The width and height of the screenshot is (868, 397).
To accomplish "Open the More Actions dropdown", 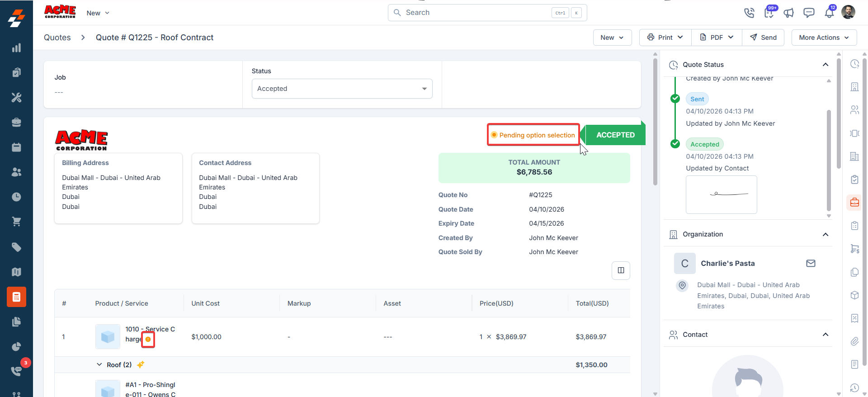I will tap(824, 38).
